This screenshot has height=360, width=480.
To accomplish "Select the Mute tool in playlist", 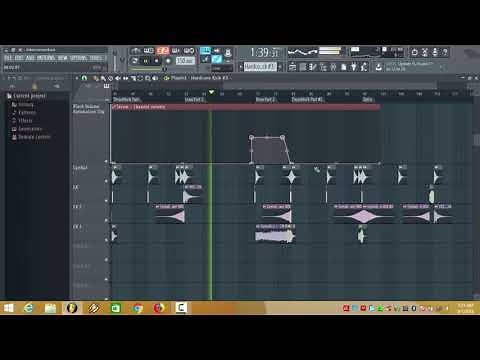I will coord(118,78).
